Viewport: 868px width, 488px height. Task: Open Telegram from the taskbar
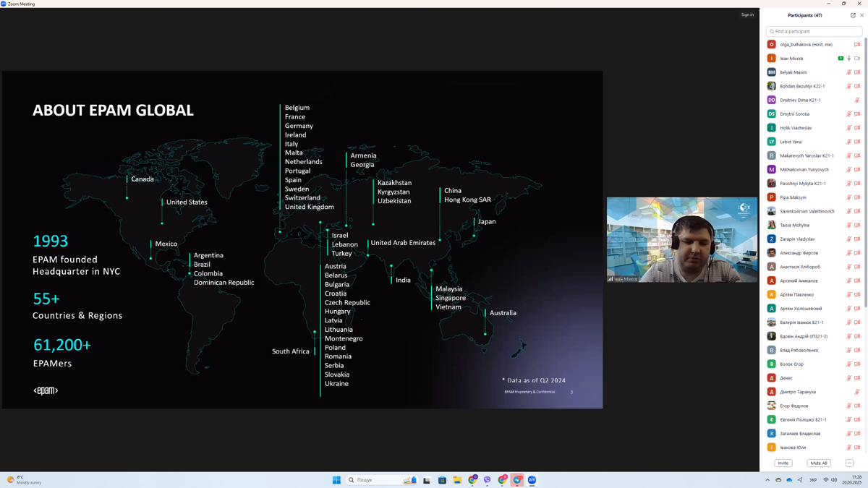517,480
